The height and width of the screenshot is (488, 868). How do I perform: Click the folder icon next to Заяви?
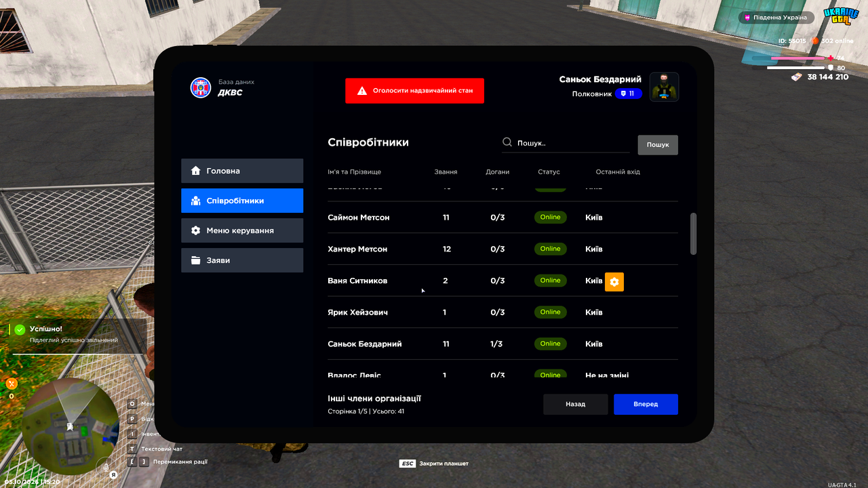click(x=195, y=260)
